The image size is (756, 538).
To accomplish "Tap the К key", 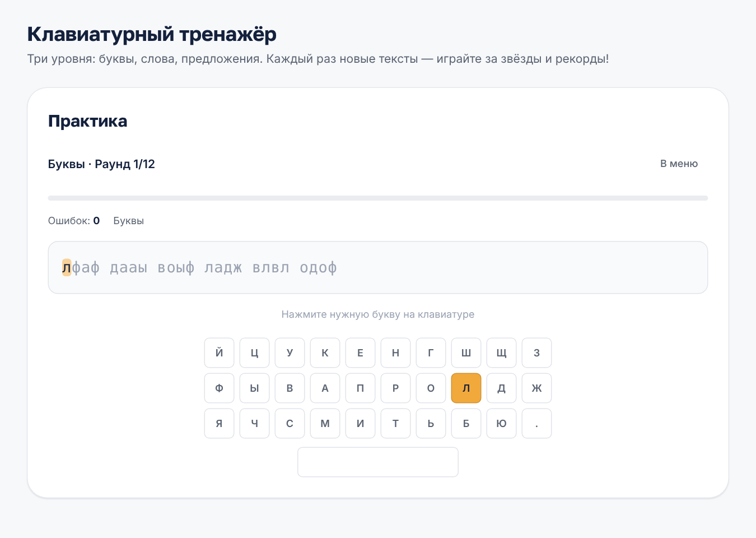I will pyautogui.click(x=325, y=353).
